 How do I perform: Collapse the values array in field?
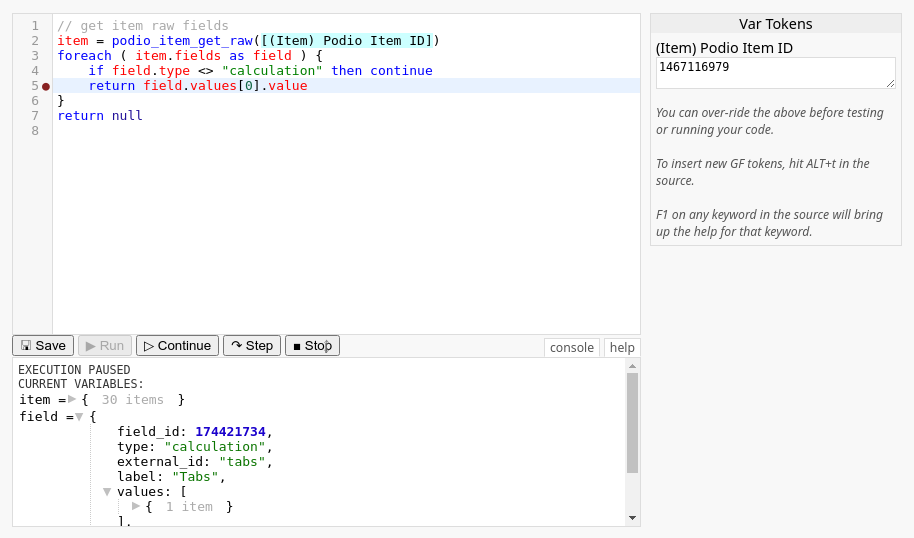coord(107,491)
